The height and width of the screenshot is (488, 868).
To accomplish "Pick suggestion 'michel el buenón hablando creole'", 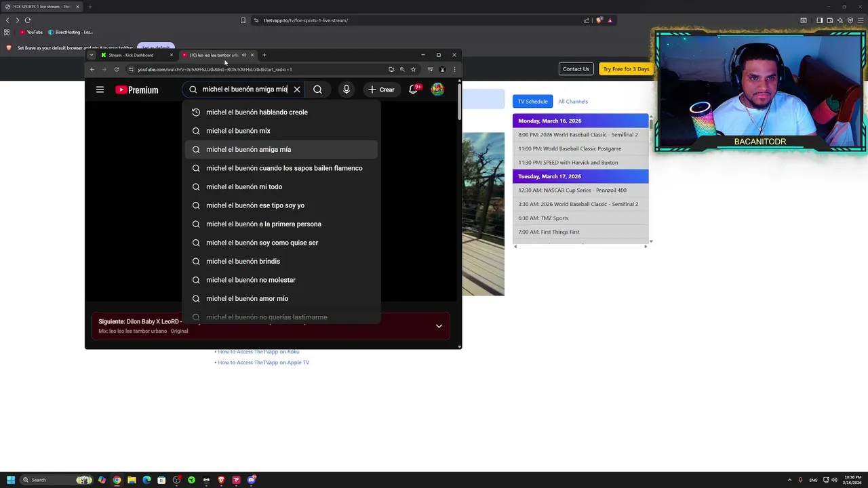I will tap(281, 113).
